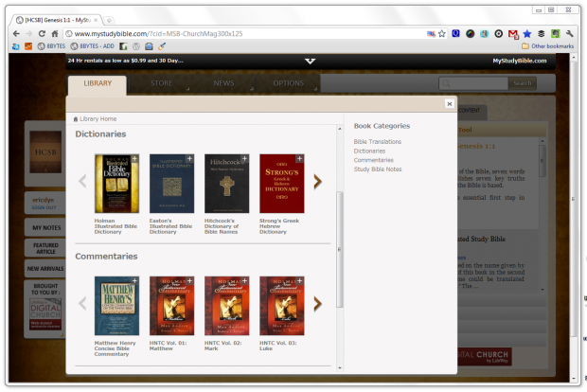Open Other bookmarks folder
The image size is (587, 392).
point(547,46)
